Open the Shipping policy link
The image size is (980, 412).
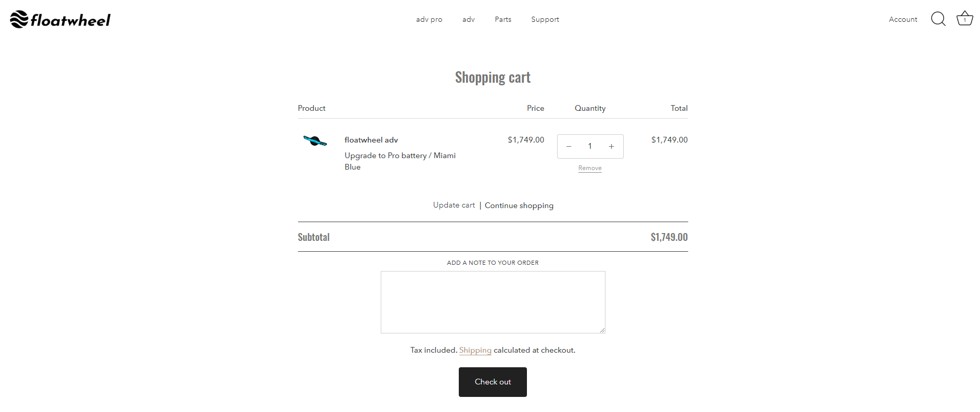point(475,350)
